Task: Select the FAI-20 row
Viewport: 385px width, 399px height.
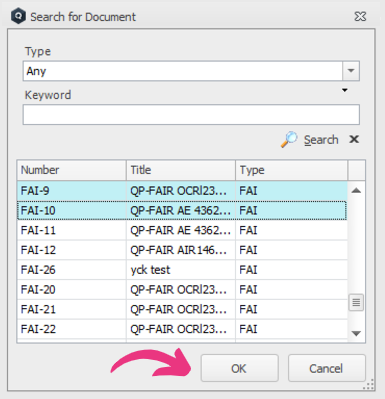Action: point(182,289)
